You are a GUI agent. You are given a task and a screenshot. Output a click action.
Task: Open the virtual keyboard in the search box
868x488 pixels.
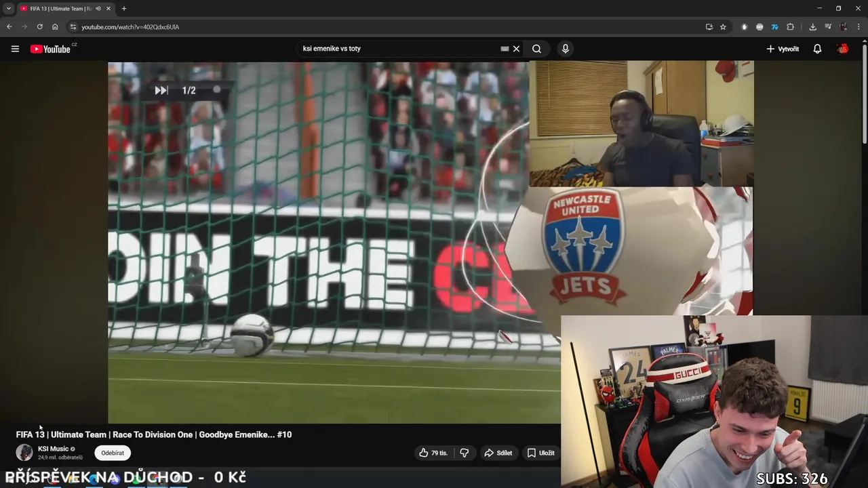pyautogui.click(x=505, y=49)
